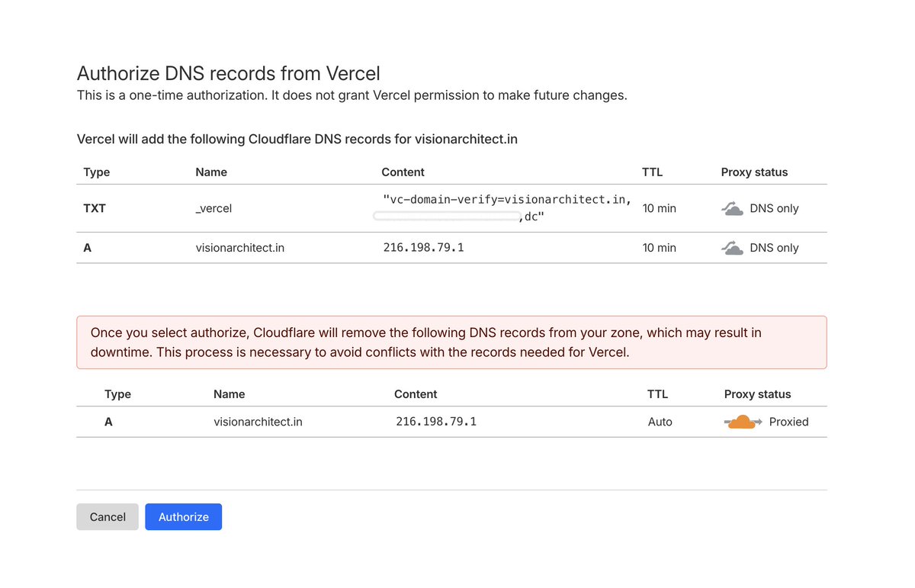Click the "10 min" TTL in TXT row
Viewport: 915px width, 588px height.
pos(660,208)
